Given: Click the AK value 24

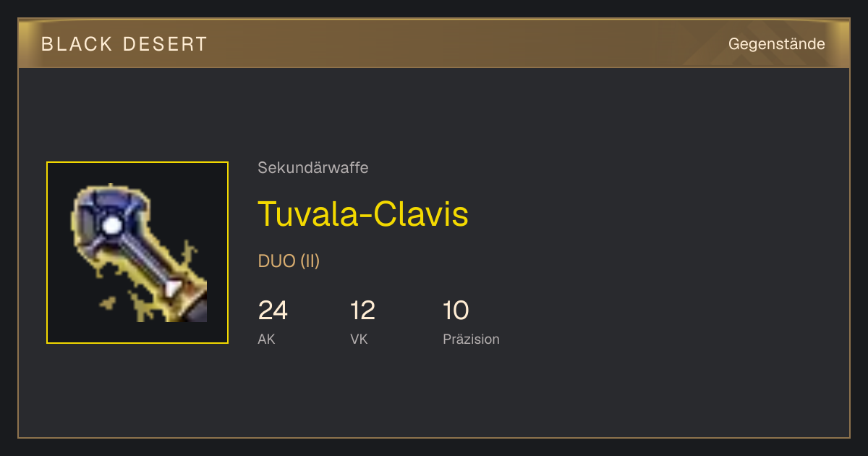Looking at the screenshot, I should 273,311.
